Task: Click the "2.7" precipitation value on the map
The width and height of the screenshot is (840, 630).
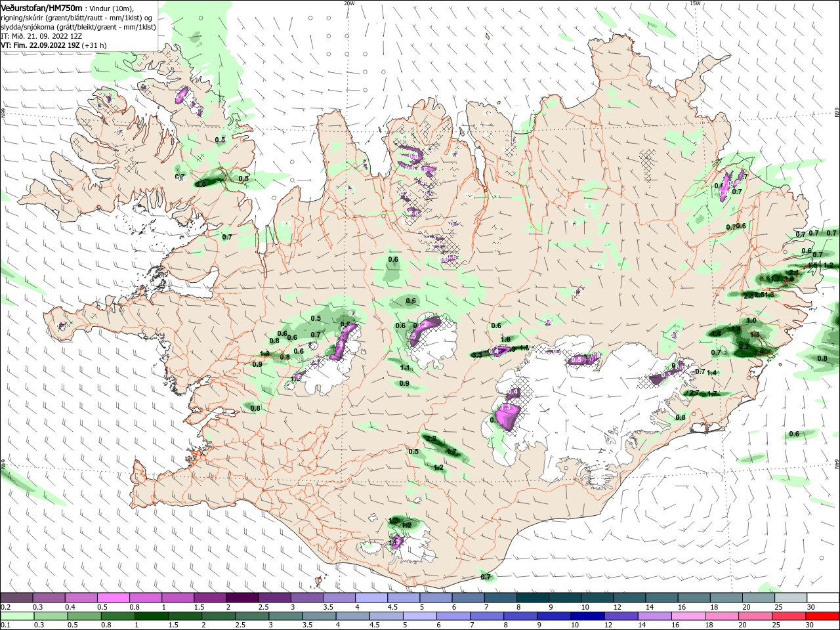Action: (x=694, y=393)
